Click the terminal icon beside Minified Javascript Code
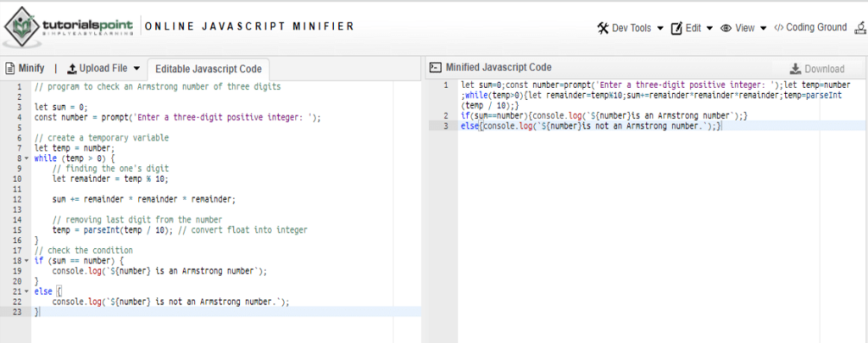Image resolution: width=868 pixels, height=343 pixels. [435, 68]
